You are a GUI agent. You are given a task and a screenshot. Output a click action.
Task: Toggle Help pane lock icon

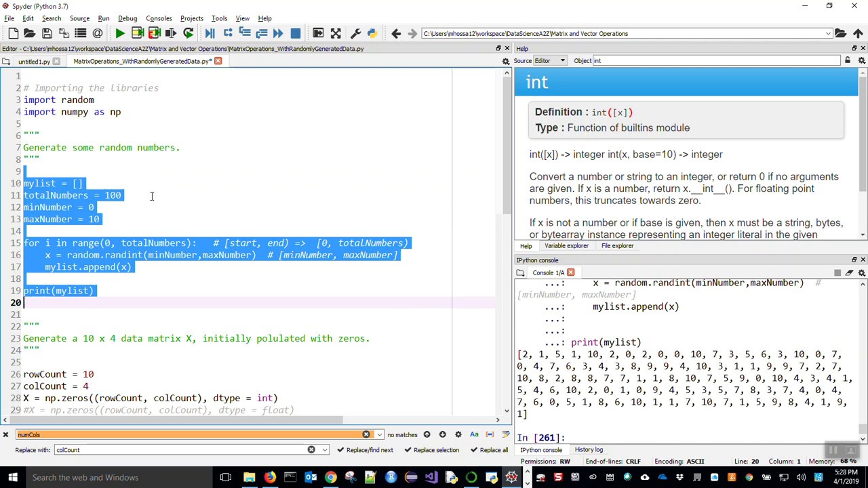tap(847, 60)
